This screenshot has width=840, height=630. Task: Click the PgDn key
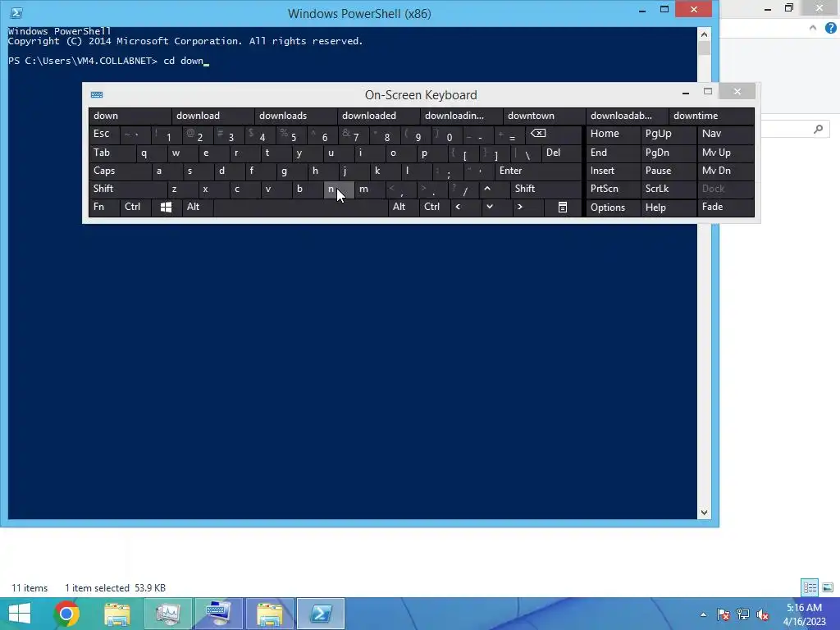point(668,153)
